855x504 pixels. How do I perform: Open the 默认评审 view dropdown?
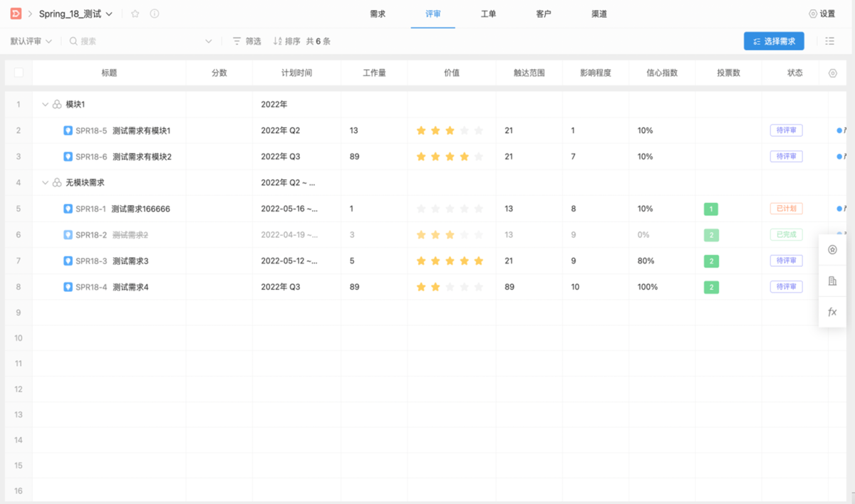point(31,41)
